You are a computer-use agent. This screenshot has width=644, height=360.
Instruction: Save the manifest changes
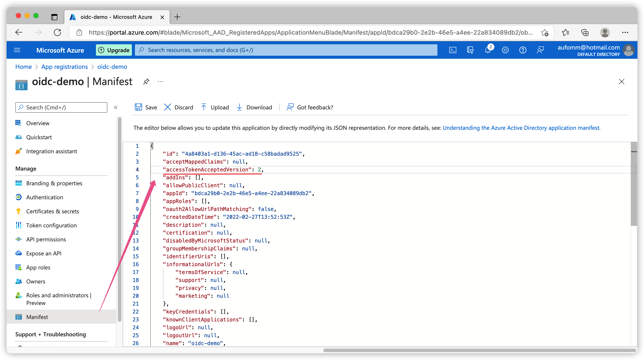[x=146, y=107]
